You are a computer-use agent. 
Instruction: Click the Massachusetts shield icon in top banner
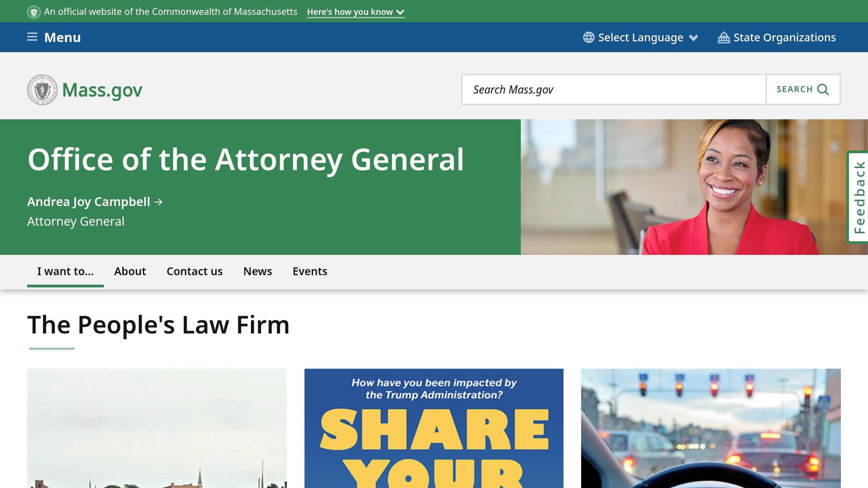pyautogui.click(x=33, y=11)
